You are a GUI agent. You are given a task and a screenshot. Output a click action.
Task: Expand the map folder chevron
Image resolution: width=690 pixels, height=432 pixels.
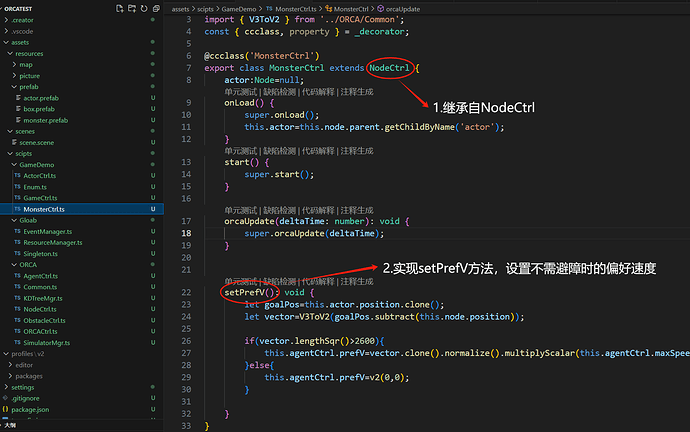click(x=14, y=64)
